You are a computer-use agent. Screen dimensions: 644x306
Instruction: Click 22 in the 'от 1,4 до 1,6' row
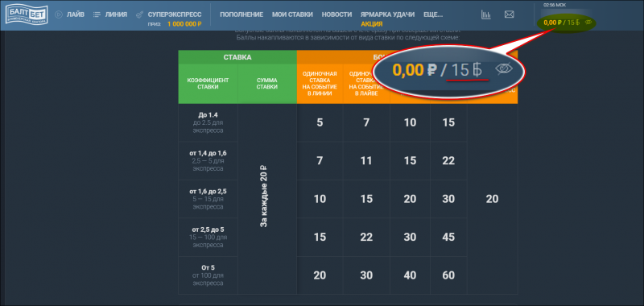pos(448,160)
